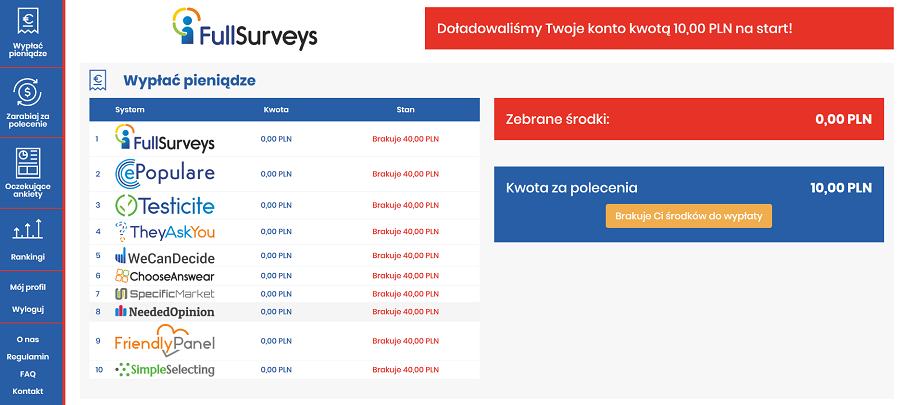Click Wyloguj to log out
900x405 pixels.
28,309
